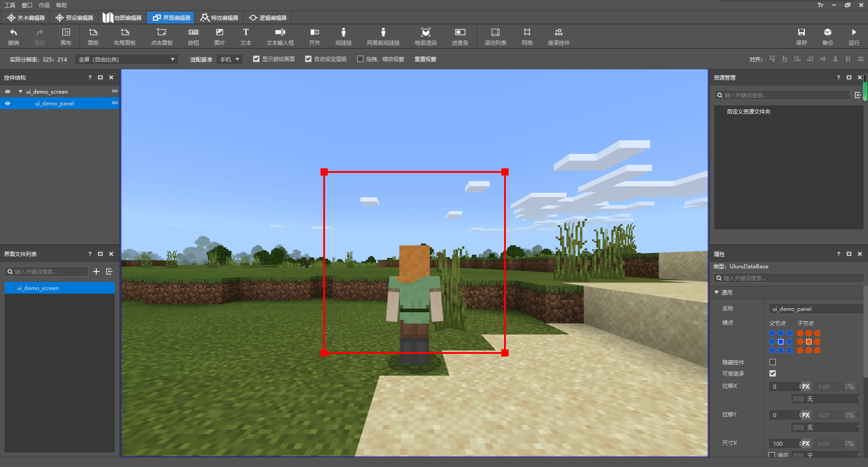This screenshot has height=467, width=868.
Task: Open the 窗口 menu
Action: (x=27, y=5)
